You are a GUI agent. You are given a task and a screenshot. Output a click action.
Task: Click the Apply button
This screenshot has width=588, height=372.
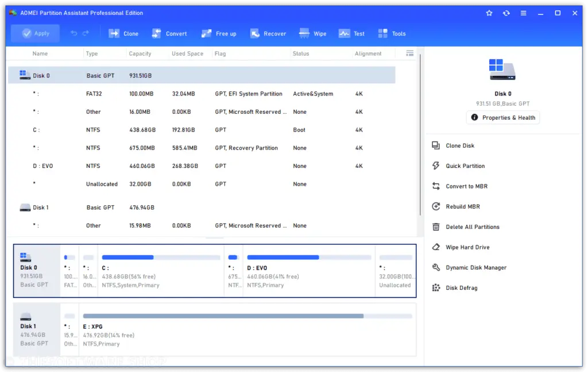[x=35, y=33]
